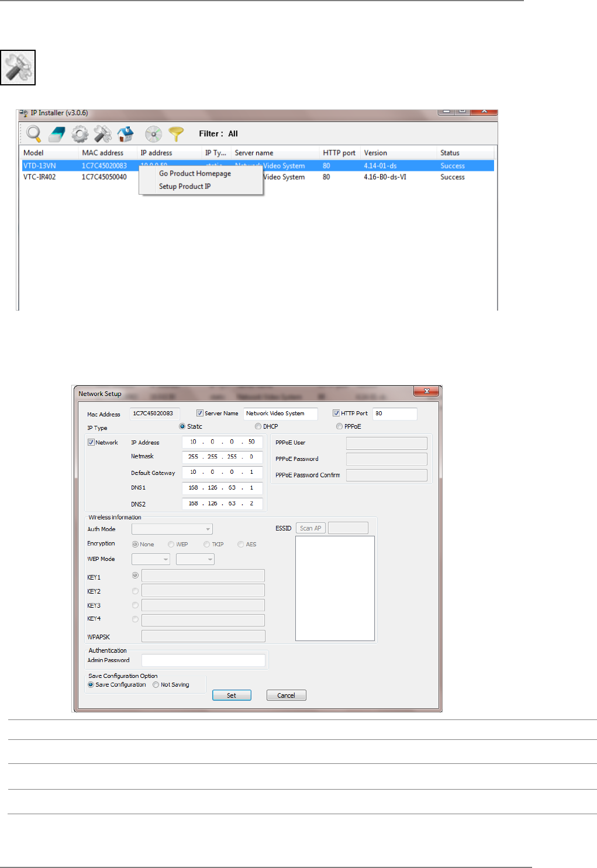
Task: Click the Cancel button
Action: click(x=287, y=695)
